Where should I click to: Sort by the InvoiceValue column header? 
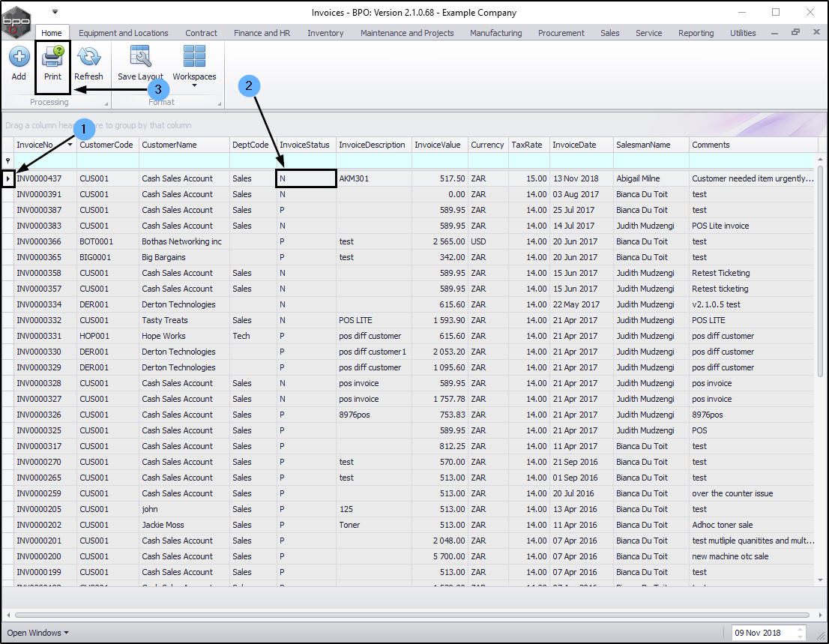(439, 145)
